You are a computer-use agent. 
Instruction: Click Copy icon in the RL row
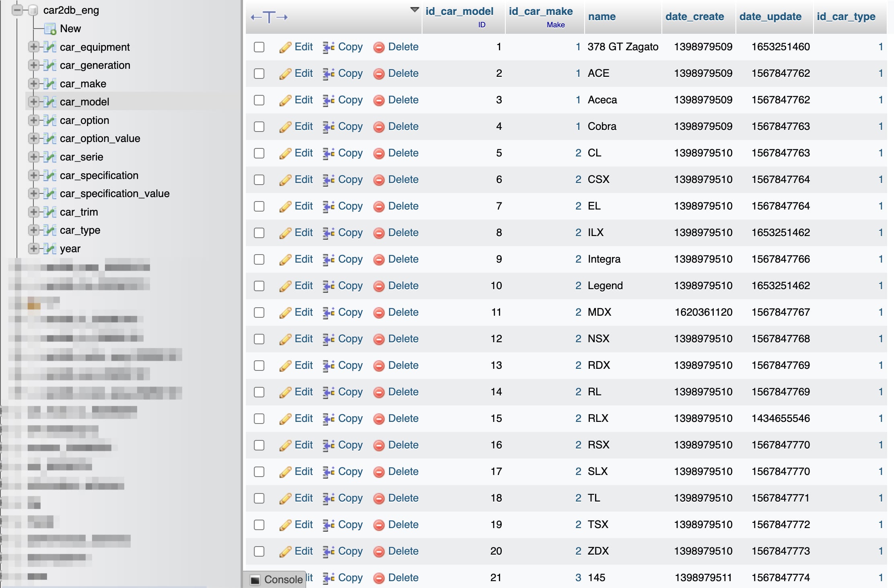click(328, 392)
